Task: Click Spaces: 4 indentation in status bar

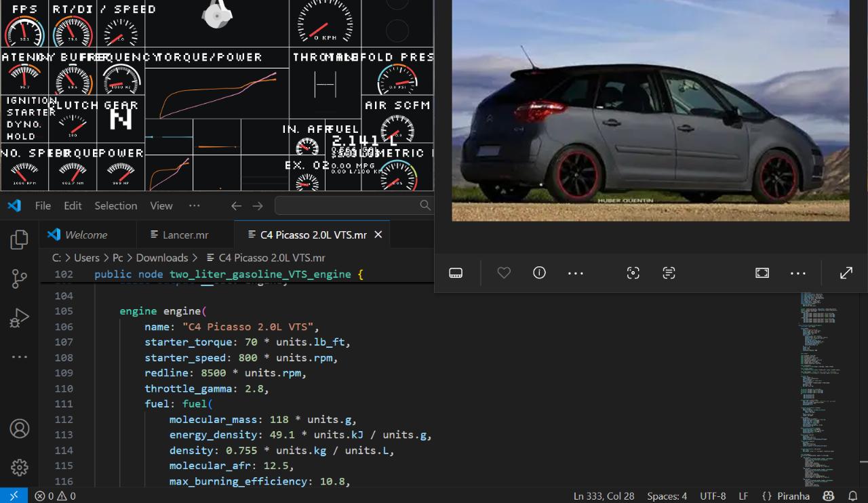Action: [x=667, y=496]
